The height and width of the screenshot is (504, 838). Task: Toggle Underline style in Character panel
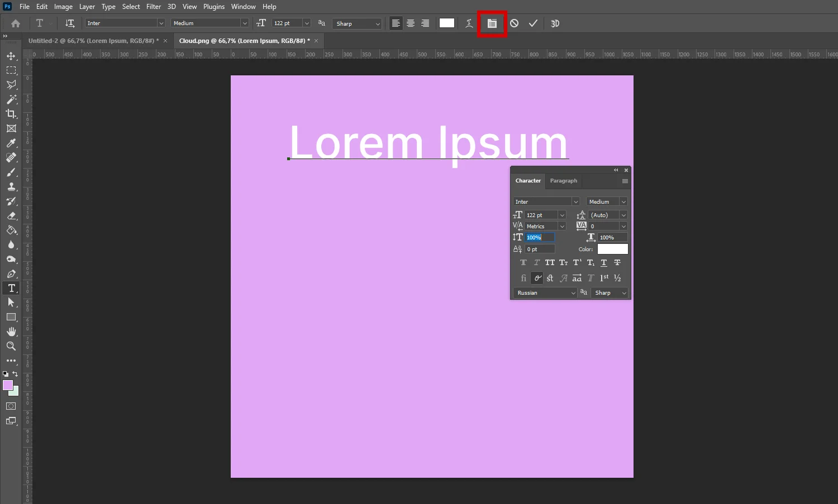pos(604,263)
